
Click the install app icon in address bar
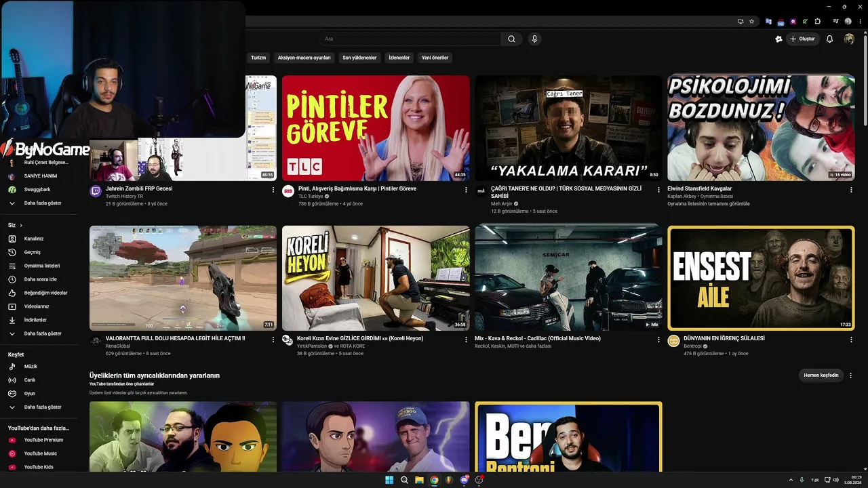point(740,21)
